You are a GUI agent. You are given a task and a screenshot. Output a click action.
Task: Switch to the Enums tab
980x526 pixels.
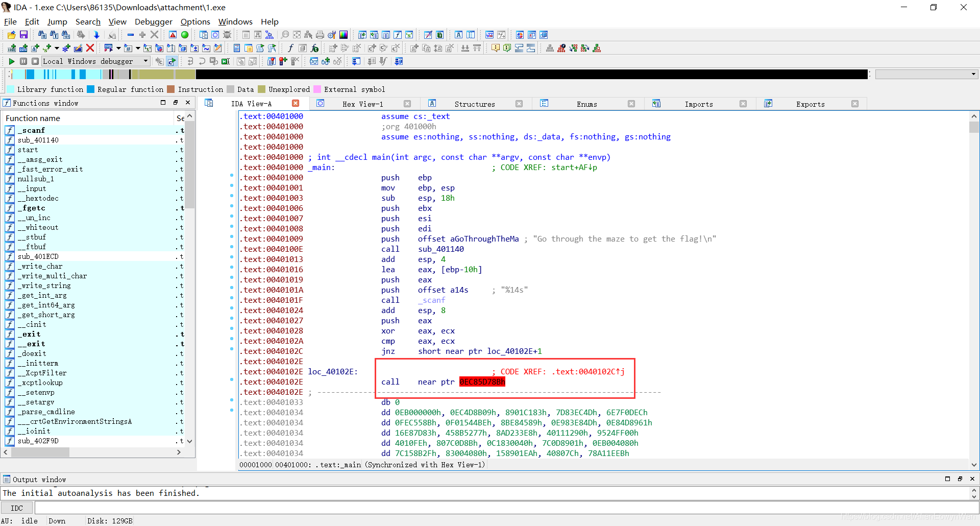point(587,104)
